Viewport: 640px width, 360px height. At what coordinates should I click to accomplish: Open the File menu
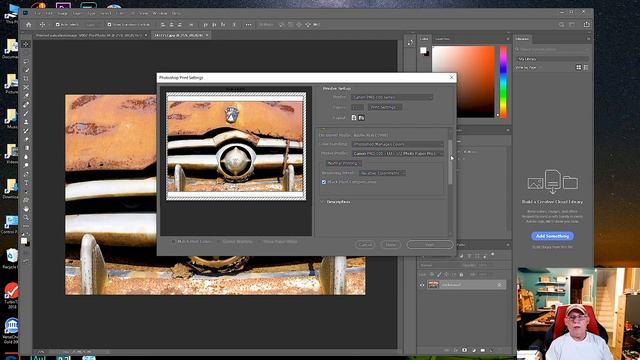pyautogui.click(x=37, y=13)
